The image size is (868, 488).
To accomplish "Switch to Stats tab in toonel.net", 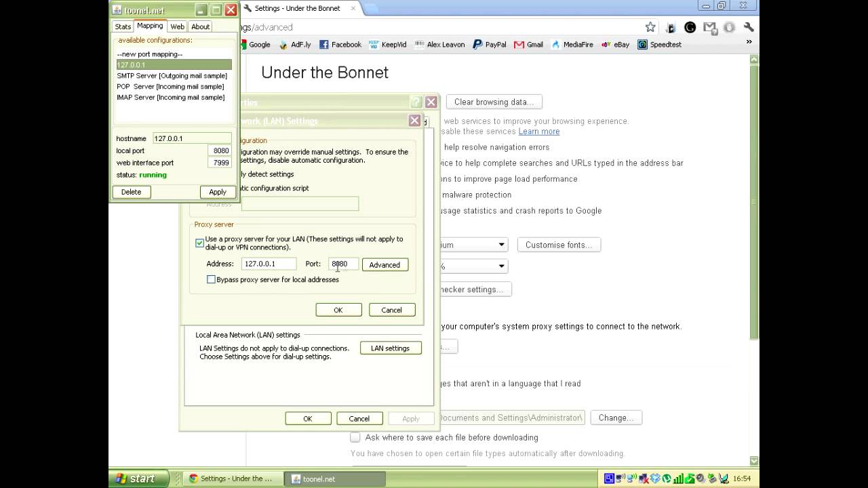I will point(123,26).
